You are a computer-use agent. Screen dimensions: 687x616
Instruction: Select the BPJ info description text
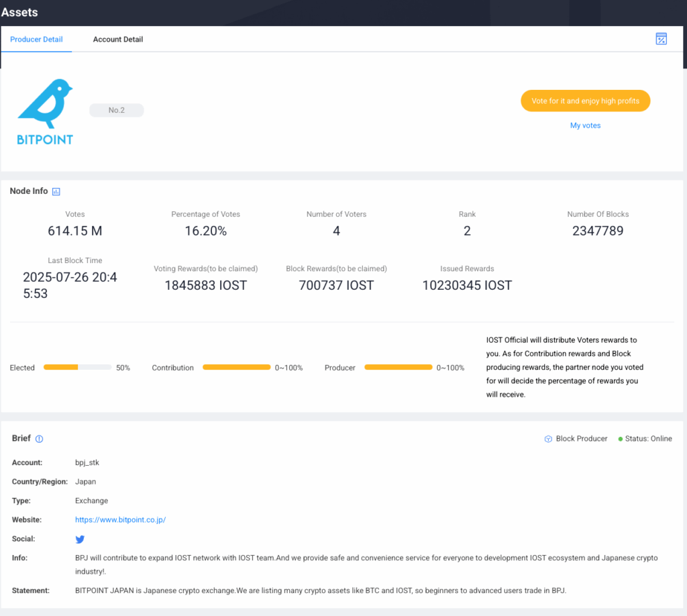tap(366, 564)
